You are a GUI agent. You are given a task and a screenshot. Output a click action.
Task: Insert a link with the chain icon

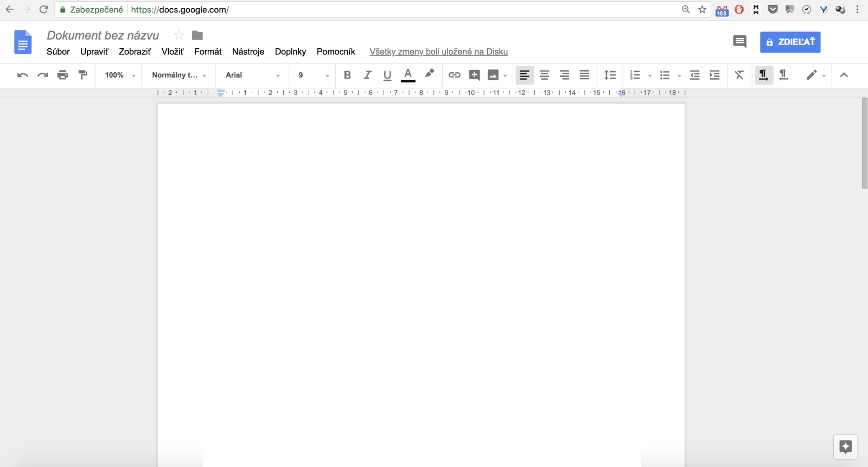[x=455, y=75]
